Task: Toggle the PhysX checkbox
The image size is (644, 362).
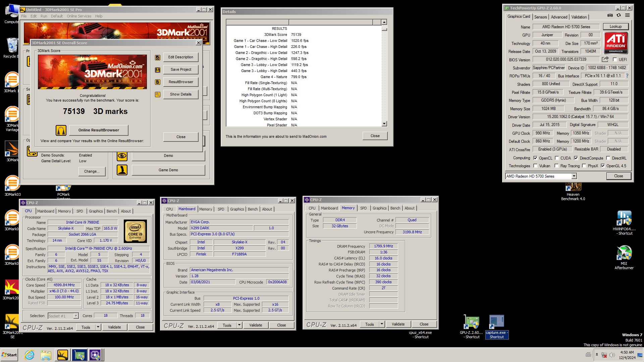Action: point(584,166)
